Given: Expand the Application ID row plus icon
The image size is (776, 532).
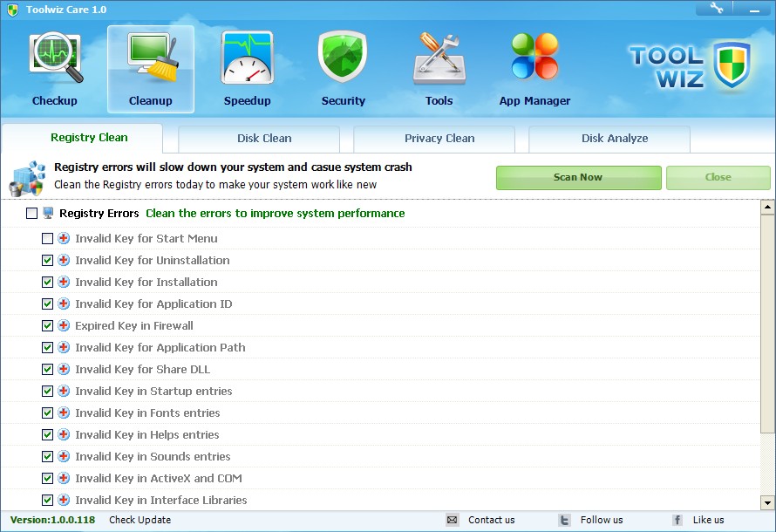Looking at the screenshot, I should coord(64,304).
